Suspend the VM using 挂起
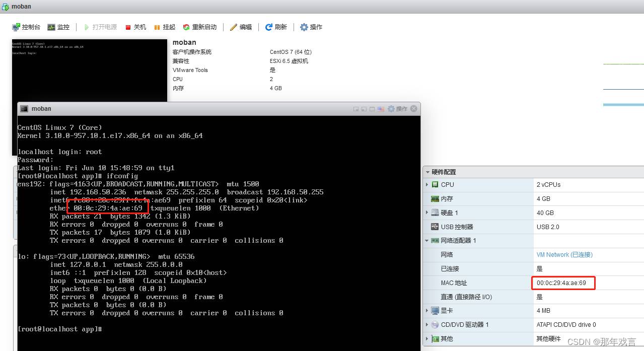This screenshot has width=644, height=351. click(x=165, y=27)
